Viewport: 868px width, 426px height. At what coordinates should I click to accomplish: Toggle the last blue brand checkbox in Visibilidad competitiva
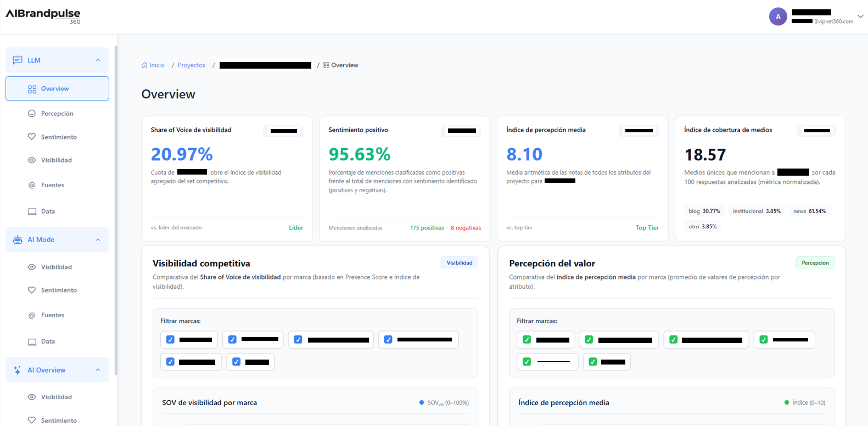click(236, 362)
